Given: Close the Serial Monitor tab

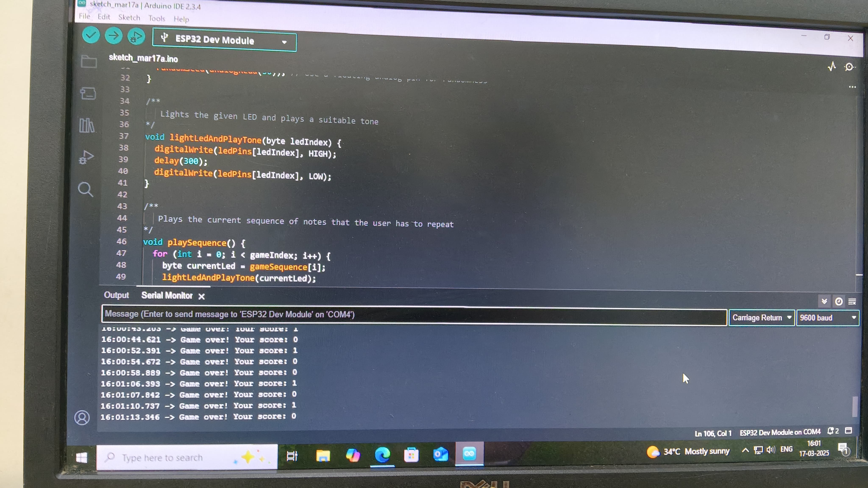Looking at the screenshot, I should click(202, 296).
